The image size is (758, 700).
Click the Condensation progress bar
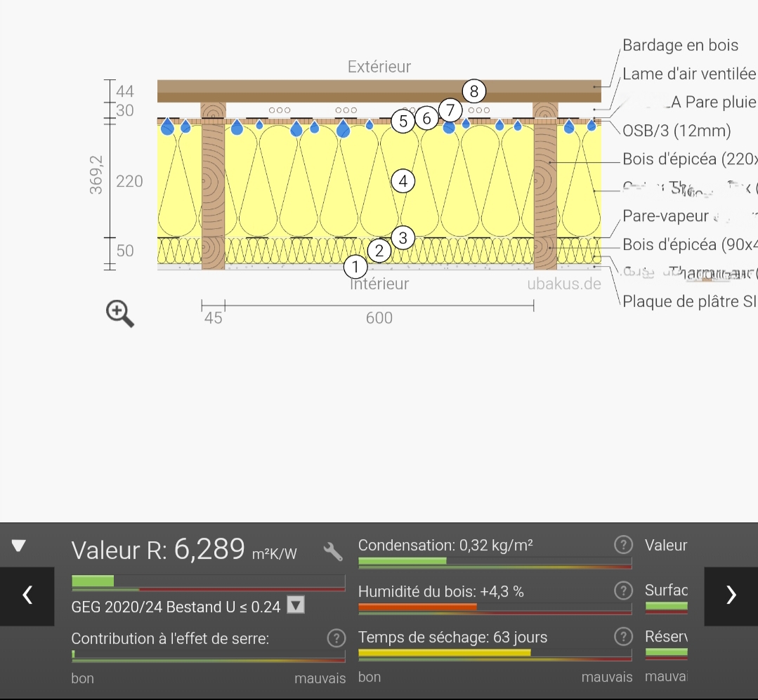495,562
